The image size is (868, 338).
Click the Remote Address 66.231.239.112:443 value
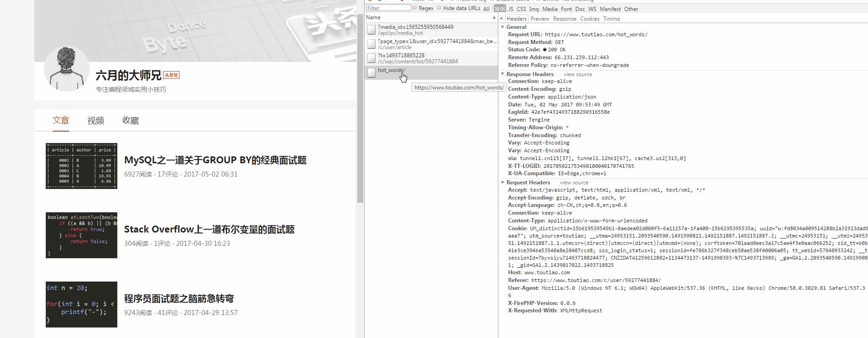(x=582, y=57)
